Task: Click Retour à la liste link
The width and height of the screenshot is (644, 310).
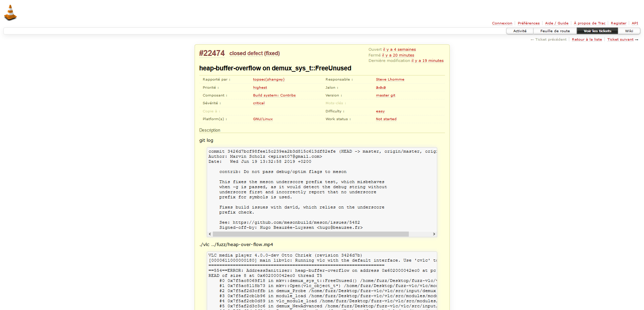Action: point(587,40)
